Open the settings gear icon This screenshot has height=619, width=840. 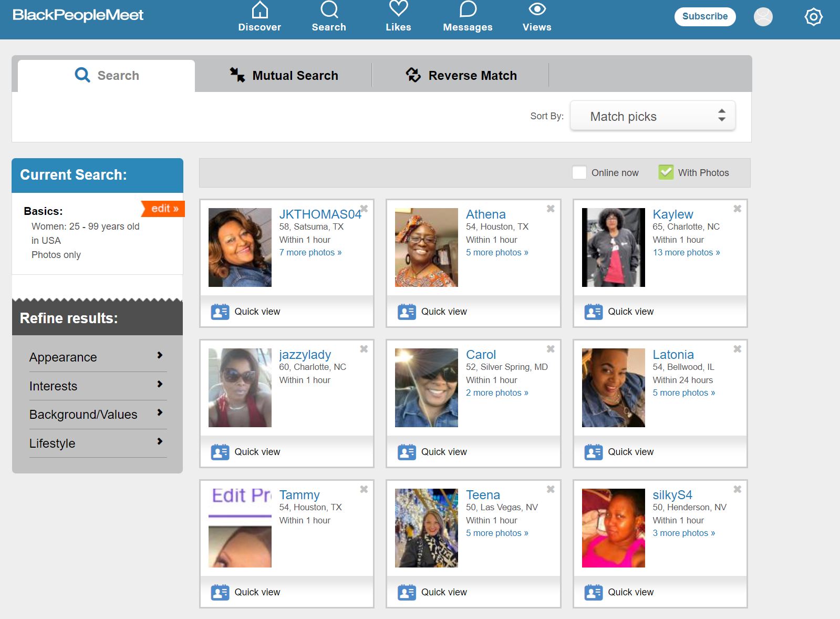(813, 17)
